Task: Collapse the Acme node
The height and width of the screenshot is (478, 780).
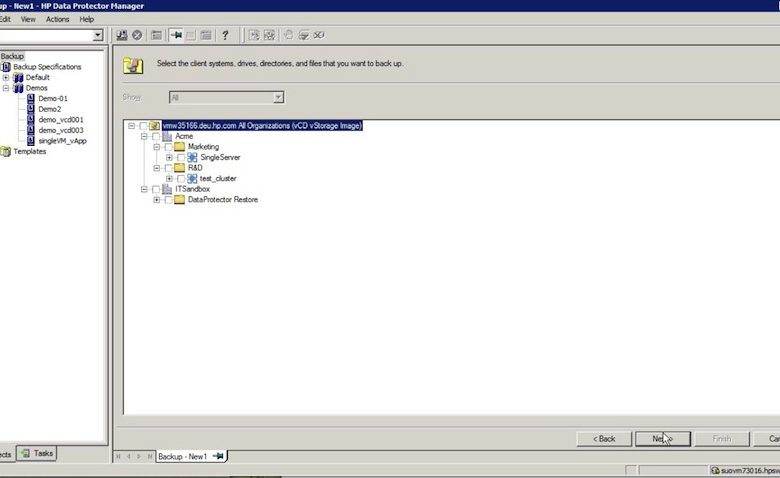Action: pos(144,136)
